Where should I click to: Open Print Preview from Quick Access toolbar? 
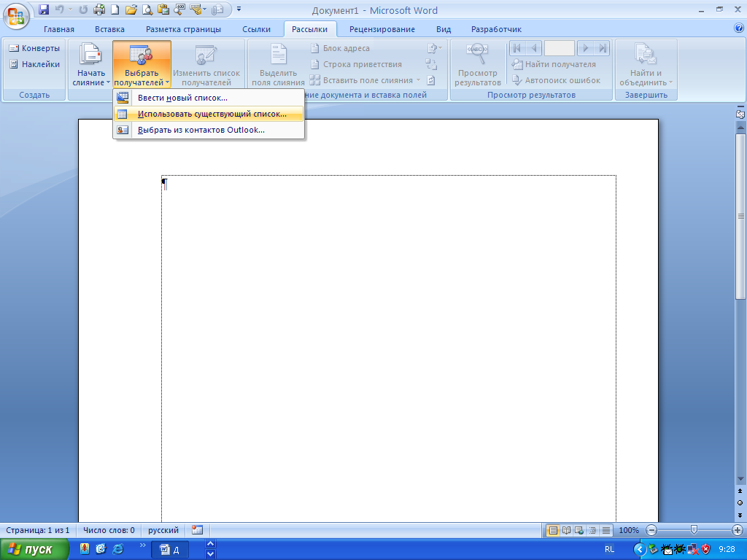pyautogui.click(x=147, y=9)
